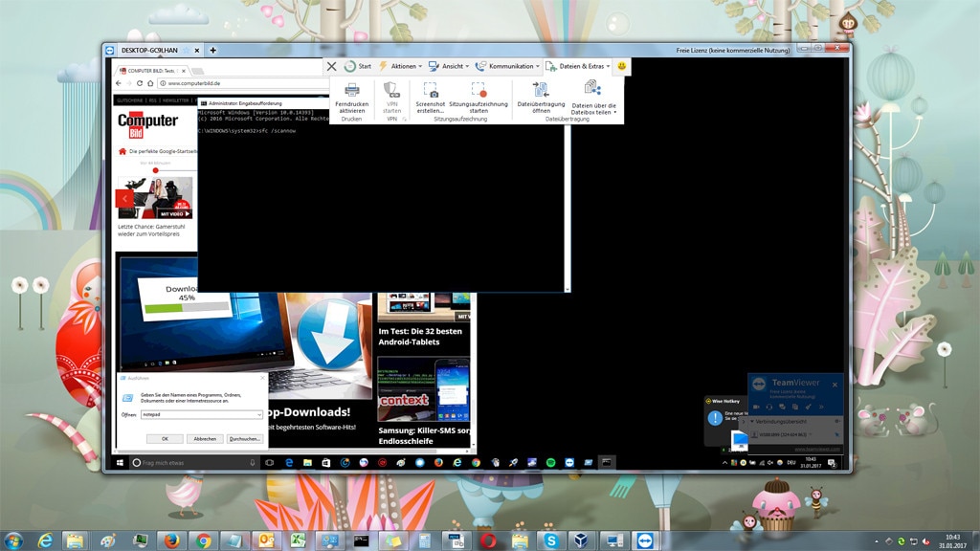Close the TeamViewer side panel
The height and width of the screenshot is (551, 980).
(x=835, y=385)
